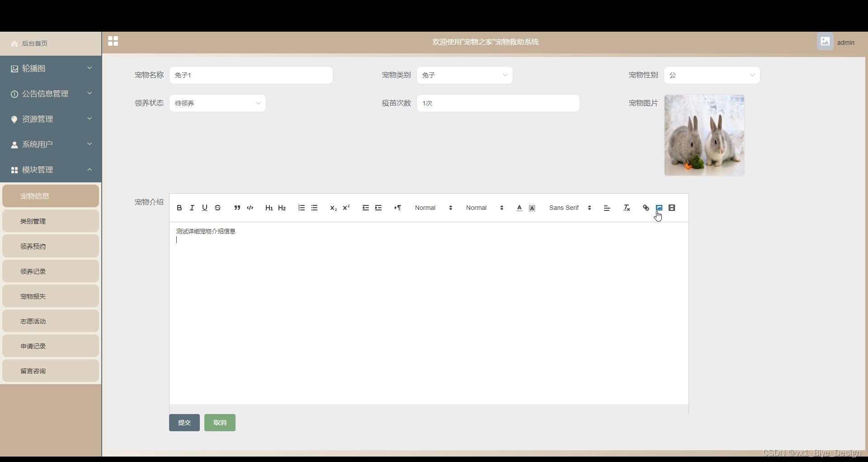868x462 pixels.
Task: Decrease paragraph indent
Action: (x=366, y=208)
